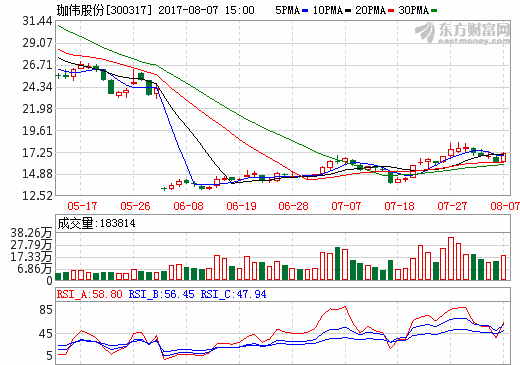The width and height of the screenshot is (520, 365).
Task: Click the 45 RSI axis label
Action: click(46, 334)
